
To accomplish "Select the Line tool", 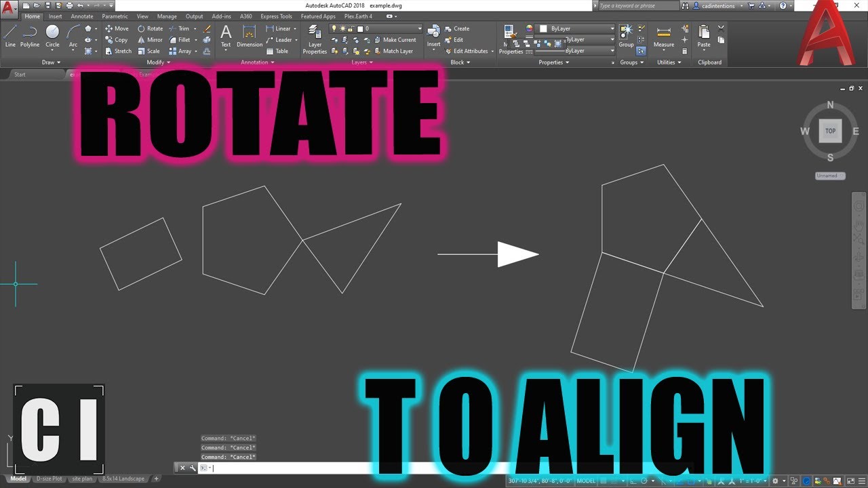I will coord(10,37).
